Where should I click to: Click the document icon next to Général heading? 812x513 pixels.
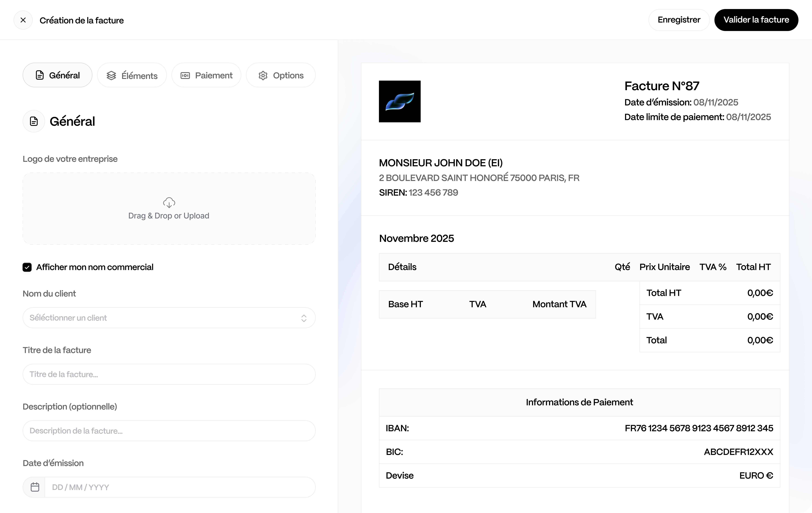(x=34, y=121)
